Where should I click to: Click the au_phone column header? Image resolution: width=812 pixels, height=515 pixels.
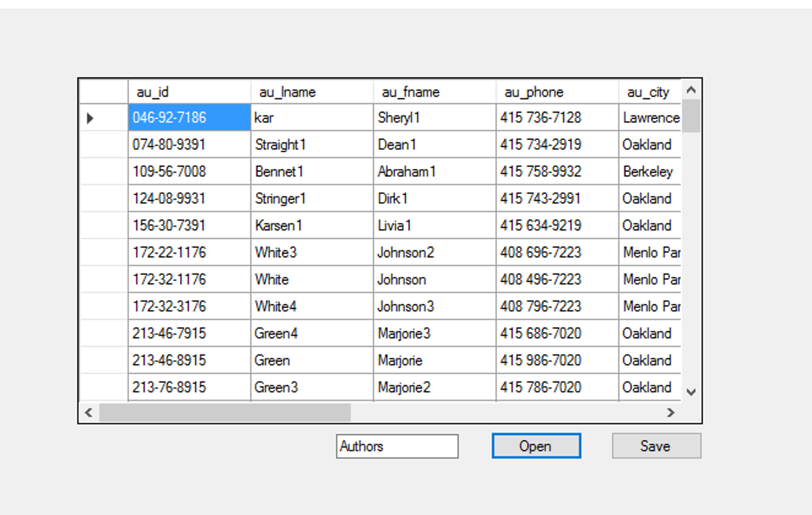point(557,92)
